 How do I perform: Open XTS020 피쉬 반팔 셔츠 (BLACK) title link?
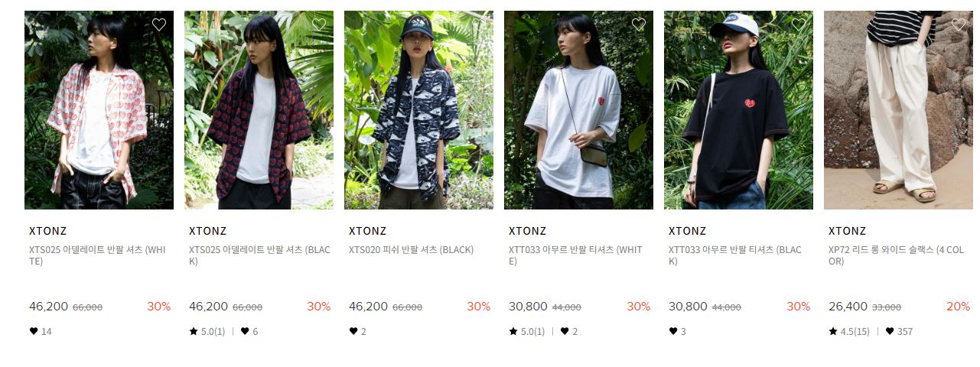click(x=411, y=250)
